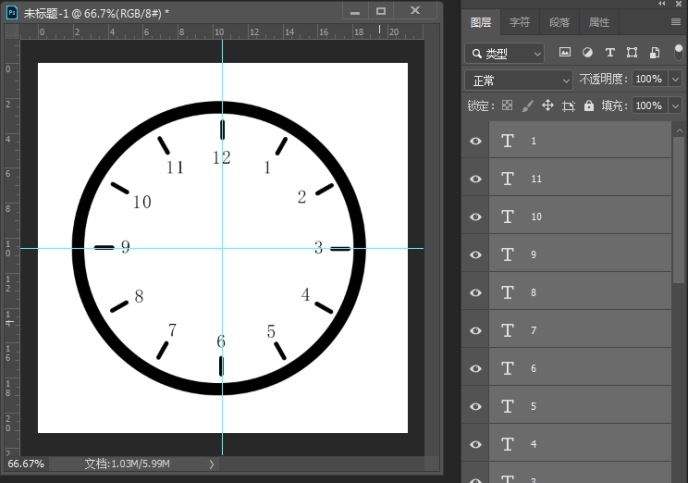This screenshot has width=688, height=483.
Task: Toggle visibility of layer 8
Action: [x=476, y=293]
